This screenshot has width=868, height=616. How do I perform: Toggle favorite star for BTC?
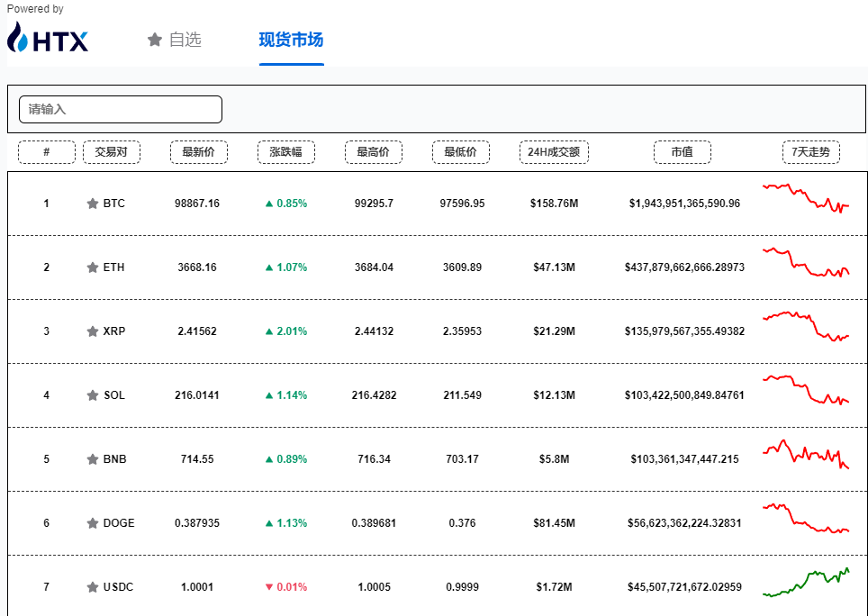click(x=92, y=204)
